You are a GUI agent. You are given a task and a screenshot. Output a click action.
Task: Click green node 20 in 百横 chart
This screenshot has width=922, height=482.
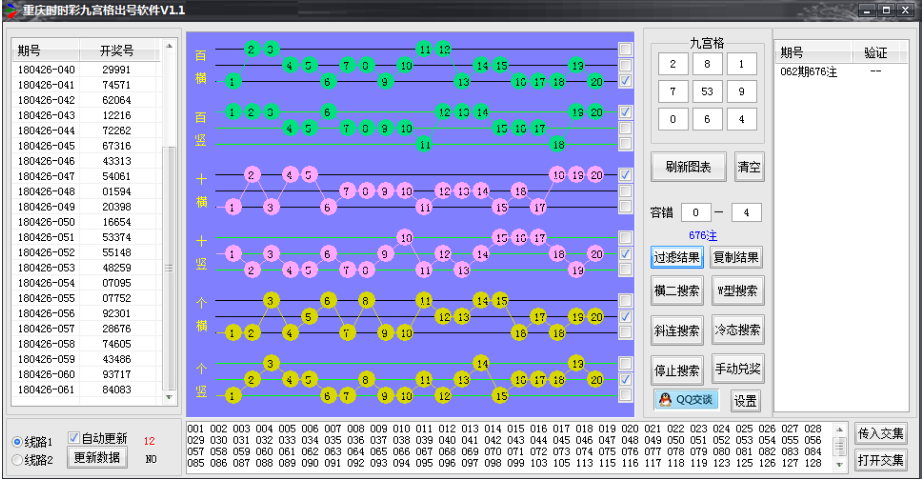[596, 82]
